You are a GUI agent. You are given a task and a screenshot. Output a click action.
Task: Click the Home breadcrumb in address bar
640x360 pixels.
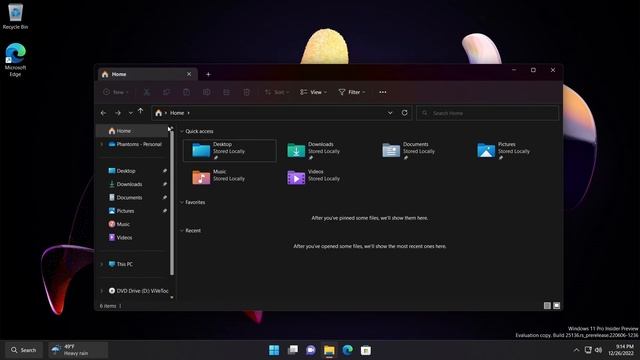click(177, 113)
